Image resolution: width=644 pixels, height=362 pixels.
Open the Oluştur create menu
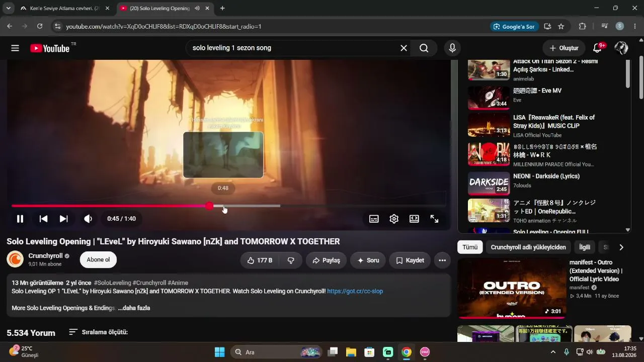pos(564,48)
